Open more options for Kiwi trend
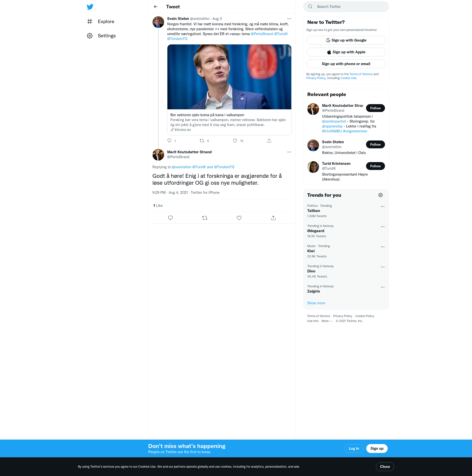 click(x=383, y=247)
